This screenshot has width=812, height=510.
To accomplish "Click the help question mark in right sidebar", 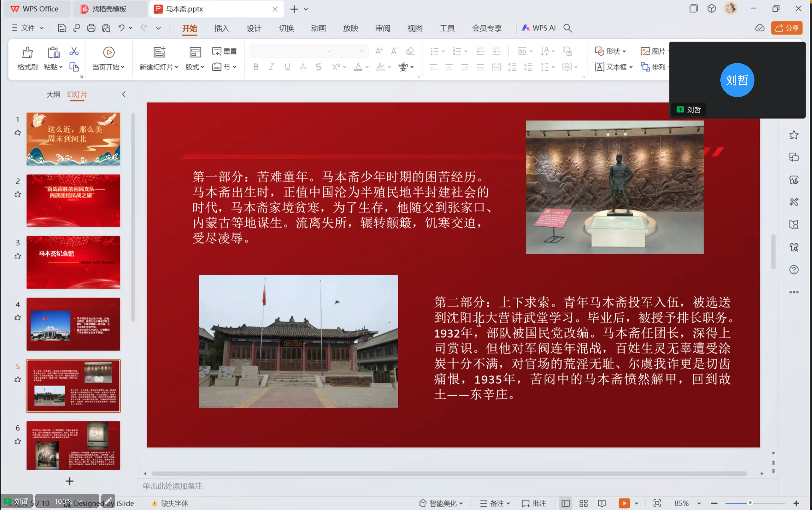I will pyautogui.click(x=794, y=270).
